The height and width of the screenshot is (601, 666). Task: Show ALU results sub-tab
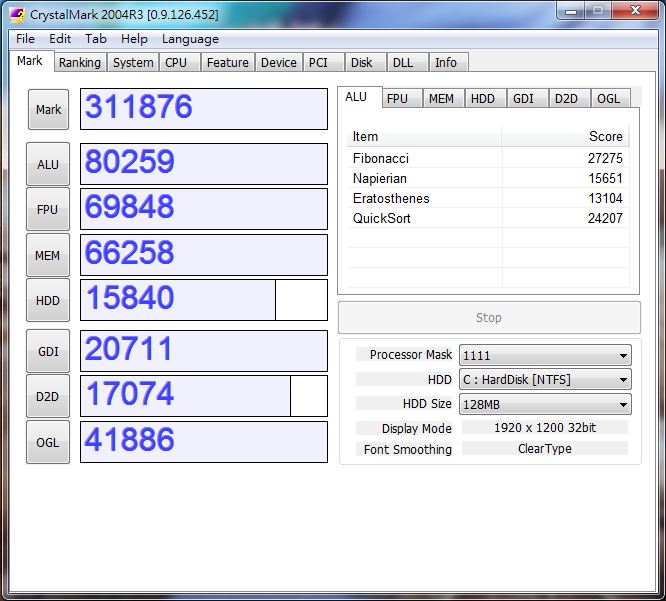click(359, 97)
